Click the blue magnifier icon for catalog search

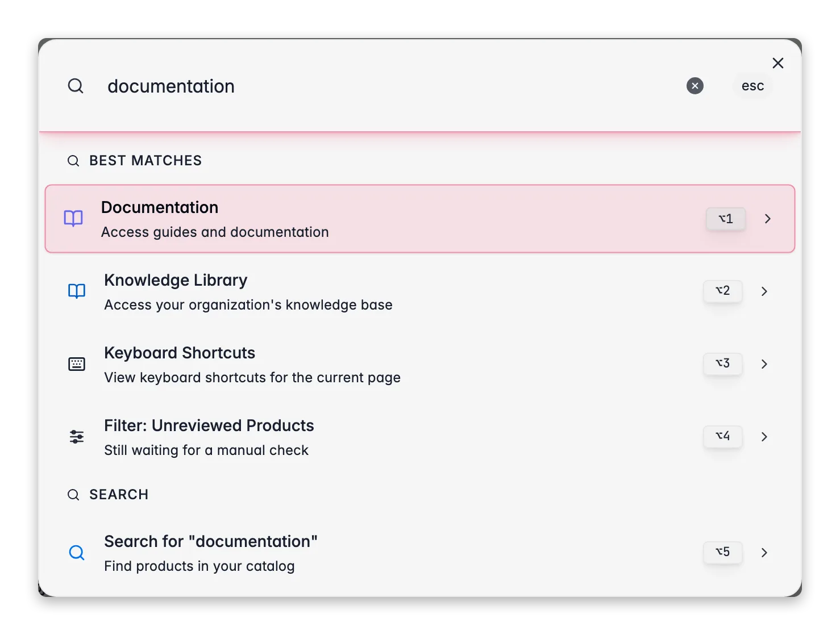click(x=77, y=553)
